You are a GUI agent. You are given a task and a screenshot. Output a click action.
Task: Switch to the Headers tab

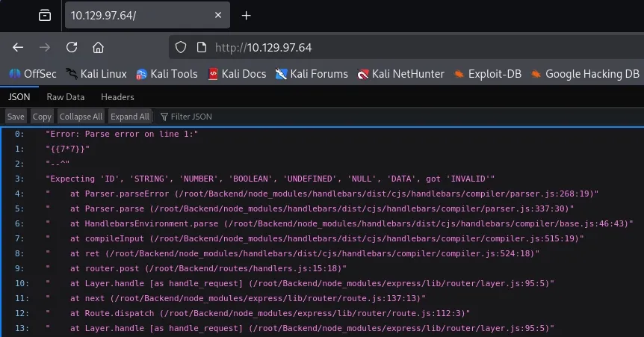click(117, 97)
